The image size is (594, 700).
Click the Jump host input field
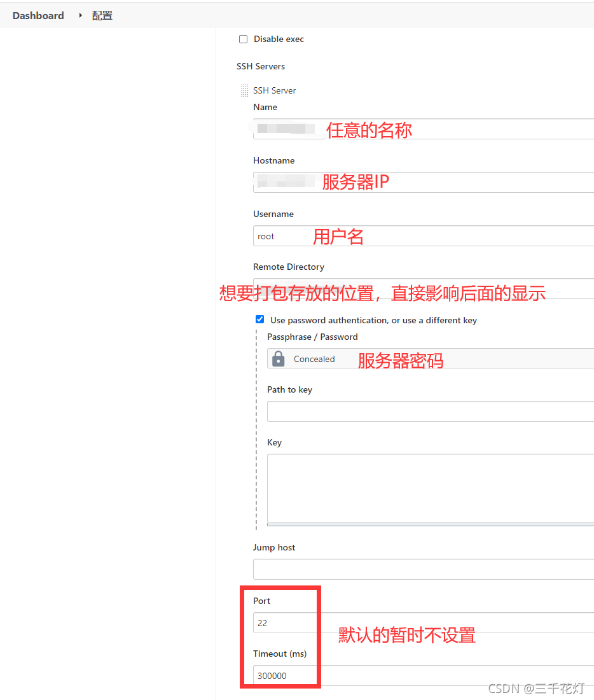click(423, 569)
